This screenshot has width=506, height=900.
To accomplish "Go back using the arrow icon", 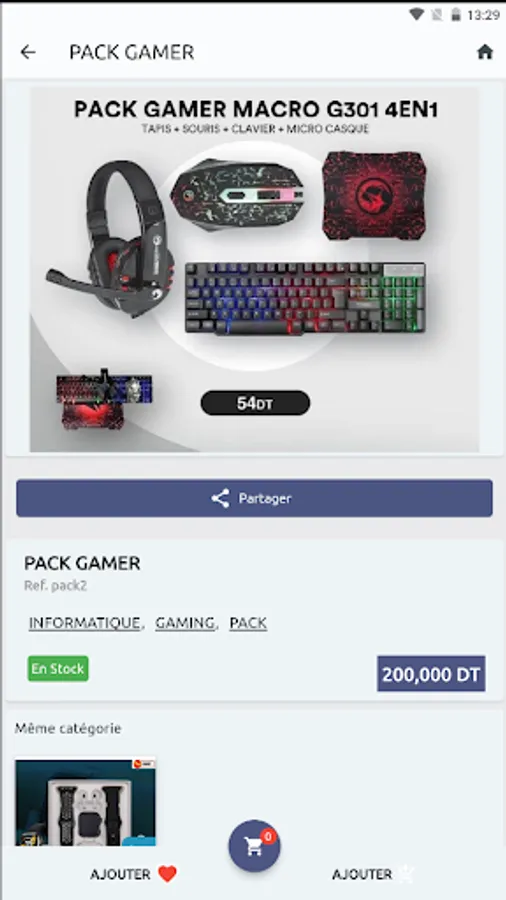I will pyautogui.click(x=28, y=52).
